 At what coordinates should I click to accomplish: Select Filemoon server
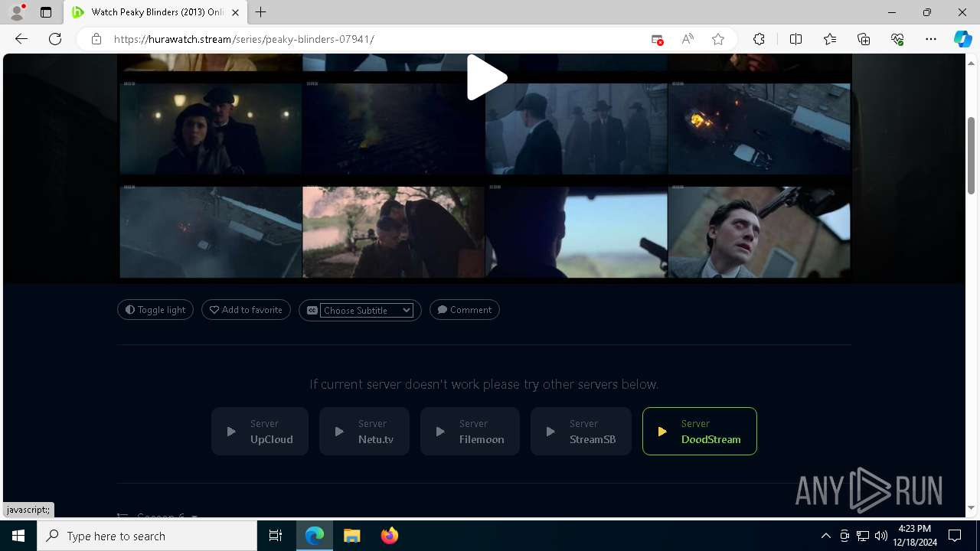470,432
